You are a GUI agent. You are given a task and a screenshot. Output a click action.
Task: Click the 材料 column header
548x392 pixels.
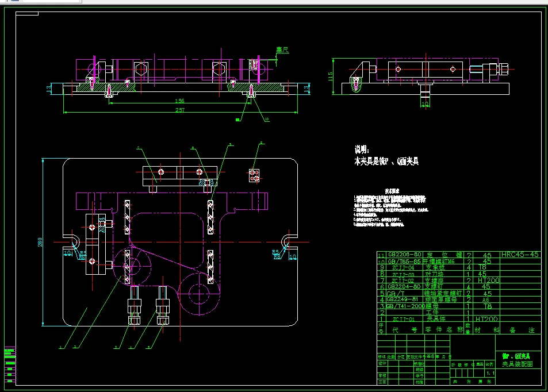(487, 330)
